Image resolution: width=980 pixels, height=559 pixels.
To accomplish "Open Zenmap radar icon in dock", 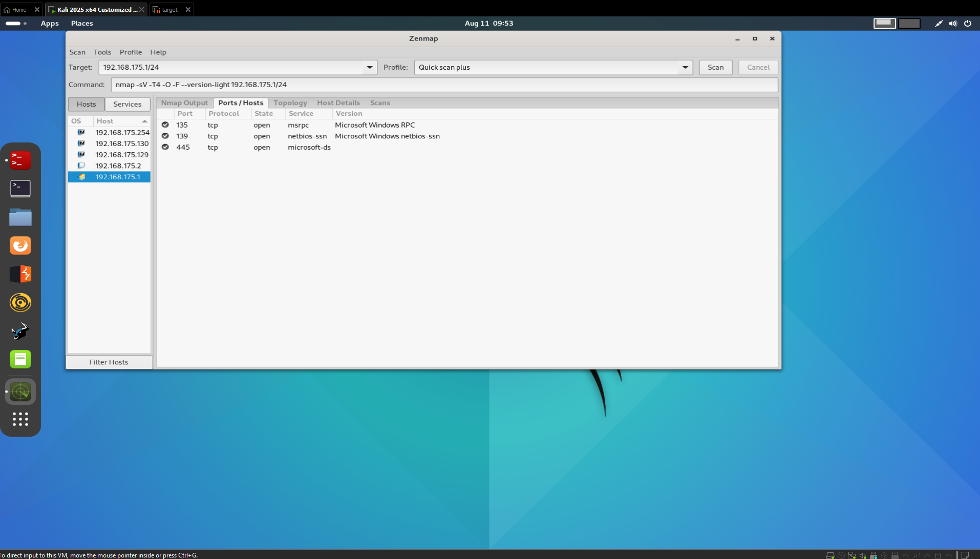I will [20, 392].
